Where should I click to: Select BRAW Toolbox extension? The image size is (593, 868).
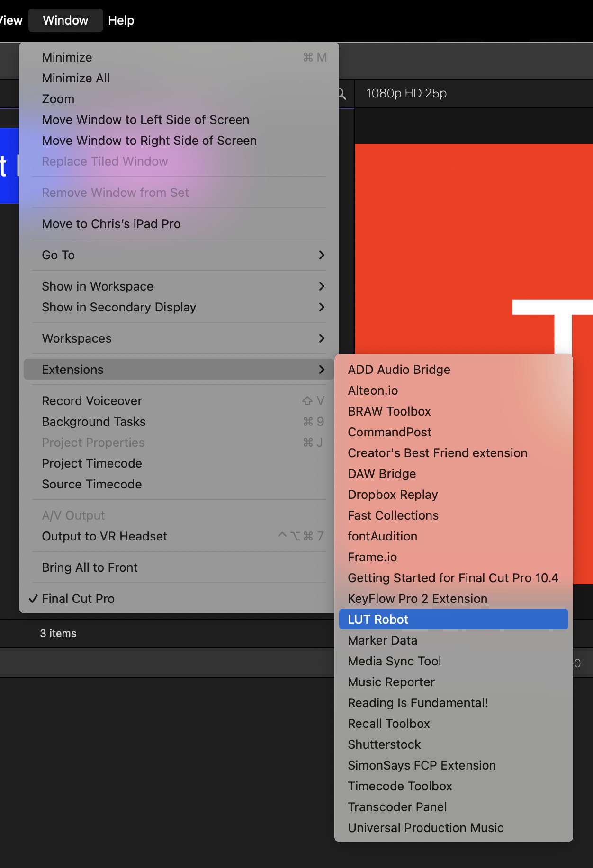389,411
